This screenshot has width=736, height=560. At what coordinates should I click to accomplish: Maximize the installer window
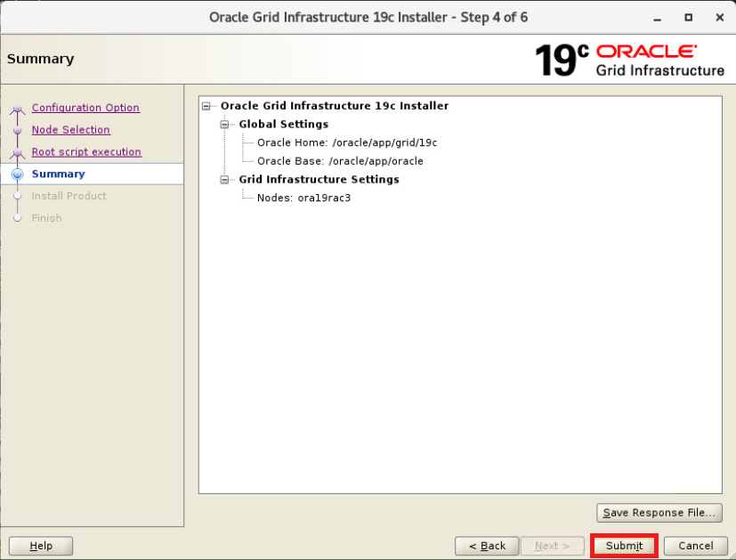click(688, 18)
